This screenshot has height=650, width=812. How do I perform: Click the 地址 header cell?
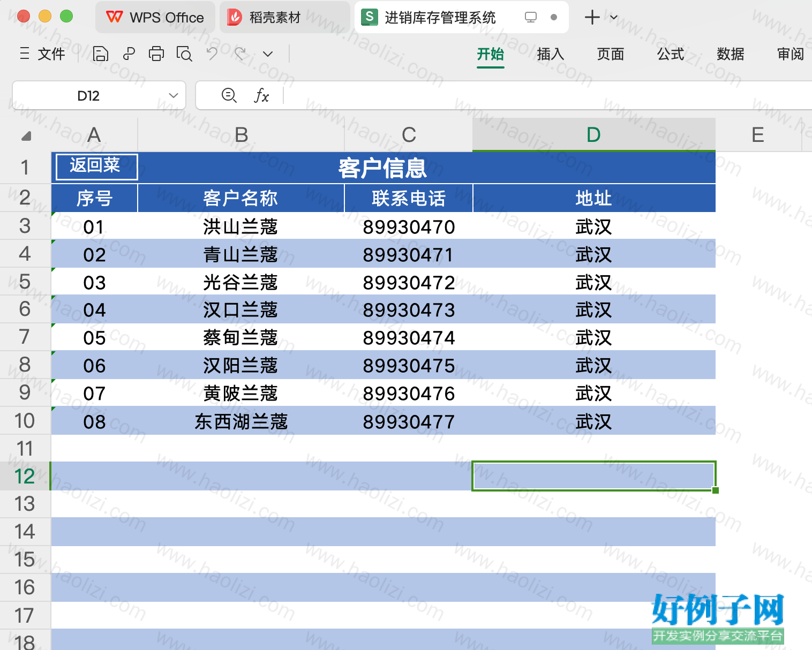click(x=593, y=198)
